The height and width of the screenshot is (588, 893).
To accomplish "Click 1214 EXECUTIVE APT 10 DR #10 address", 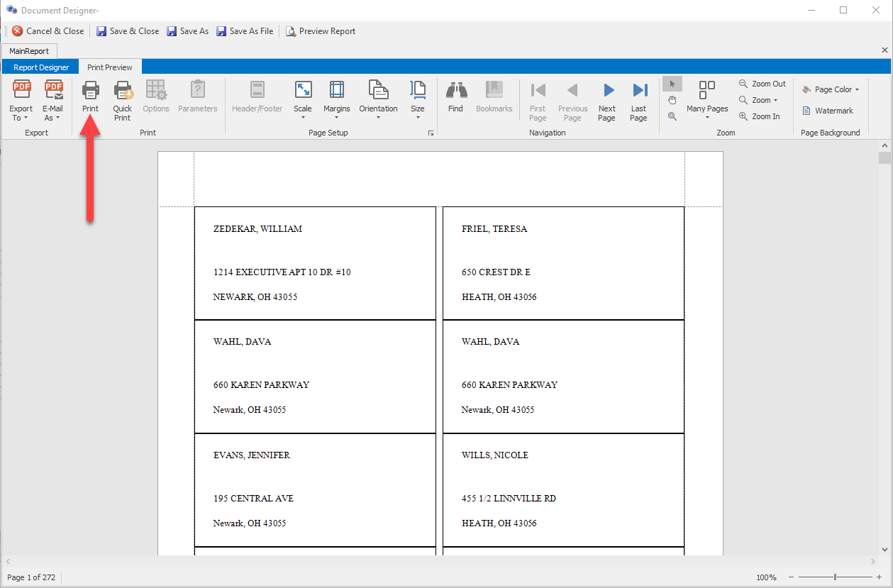I will tap(282, 272).
